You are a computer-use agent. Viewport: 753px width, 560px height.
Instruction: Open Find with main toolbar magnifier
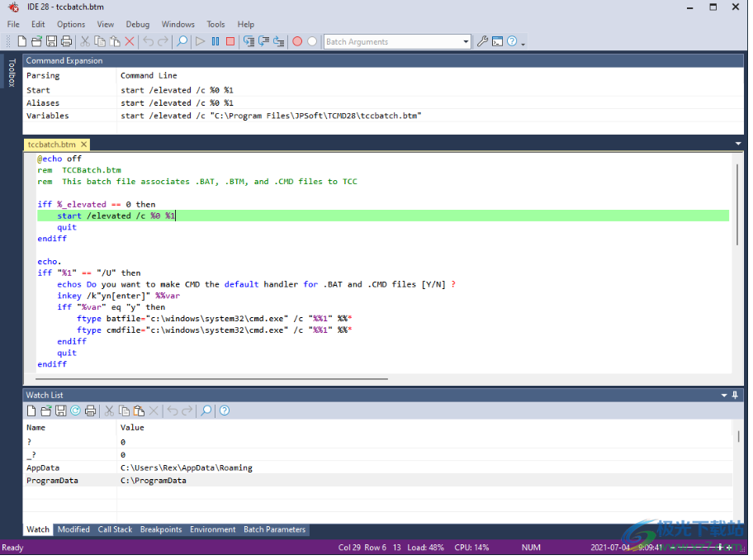coord(182,42)
